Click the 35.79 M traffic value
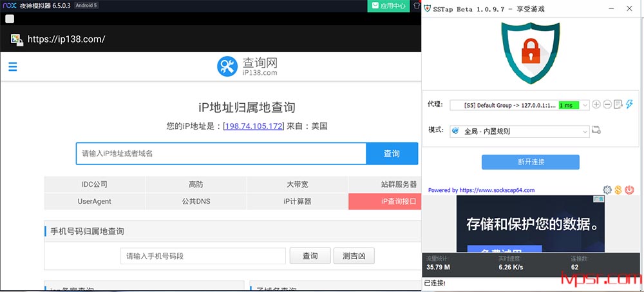Image resolution: width=644 pixels, height=292 pixels. [x=438, y=268]
